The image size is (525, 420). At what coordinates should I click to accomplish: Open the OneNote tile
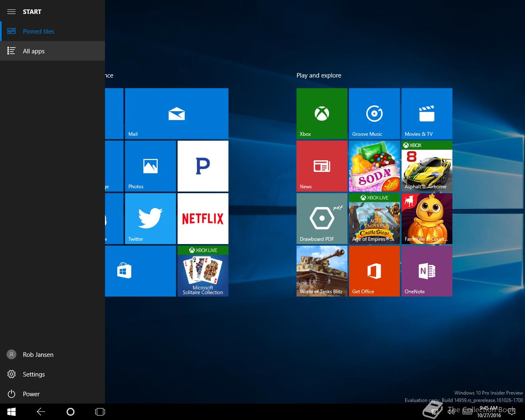point(427,271)
